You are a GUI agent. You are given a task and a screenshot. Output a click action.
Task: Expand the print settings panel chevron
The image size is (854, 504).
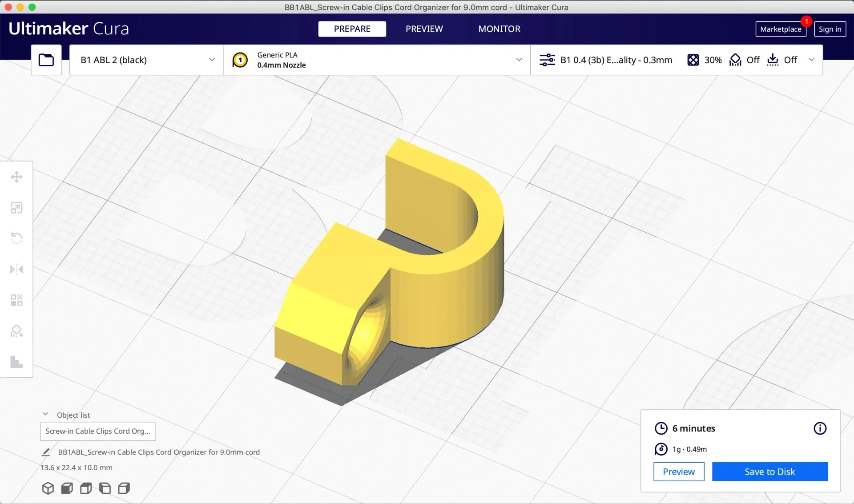(811, 60)
